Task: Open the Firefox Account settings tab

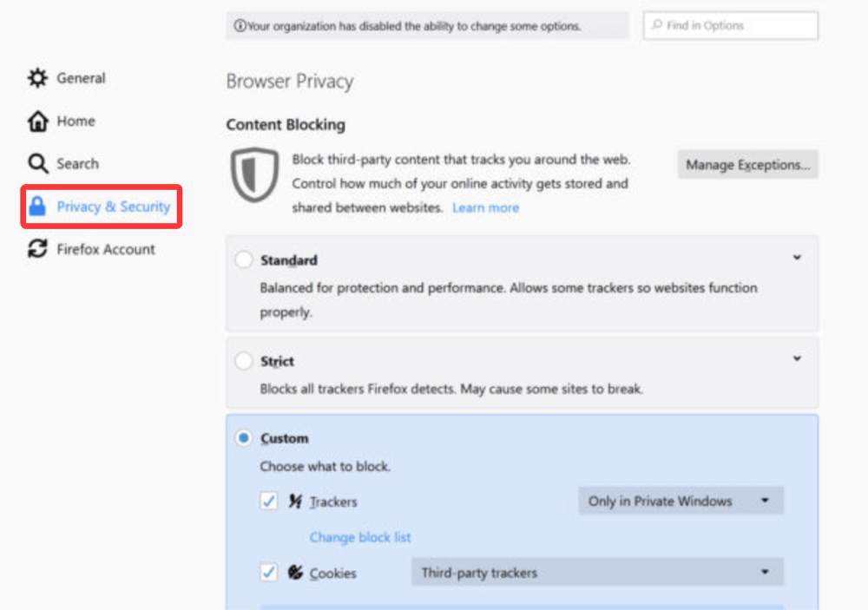Action: pyautogui.click(x=105, y=250)
